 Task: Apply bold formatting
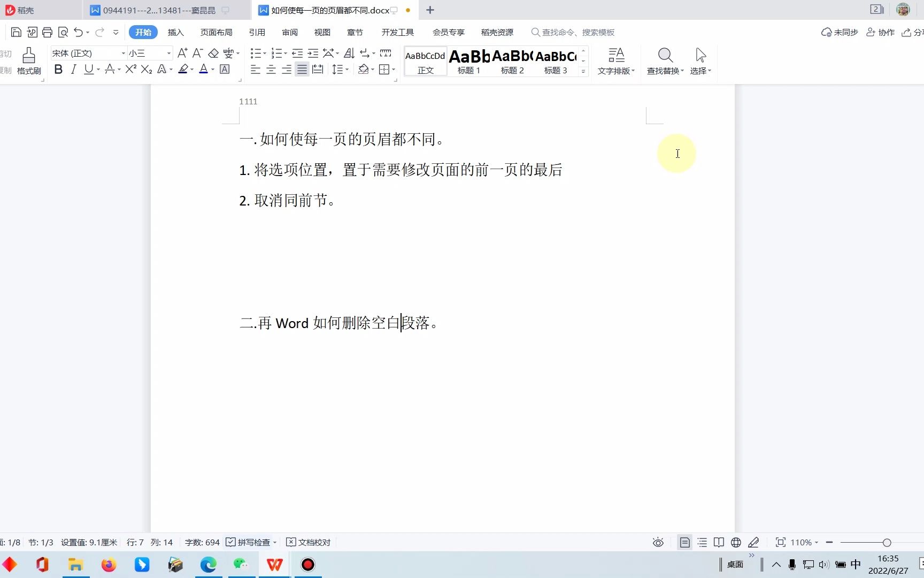coord(58,70)
